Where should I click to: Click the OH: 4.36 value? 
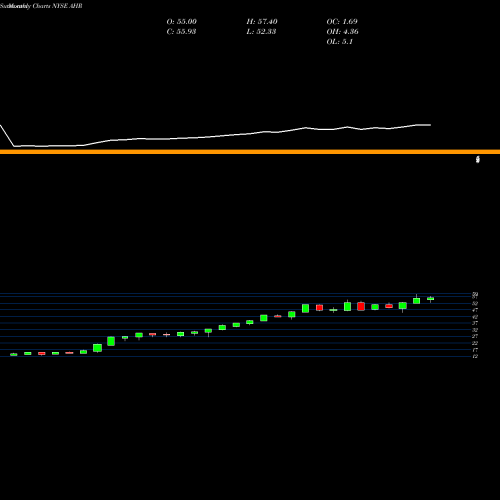pos(343,32)
